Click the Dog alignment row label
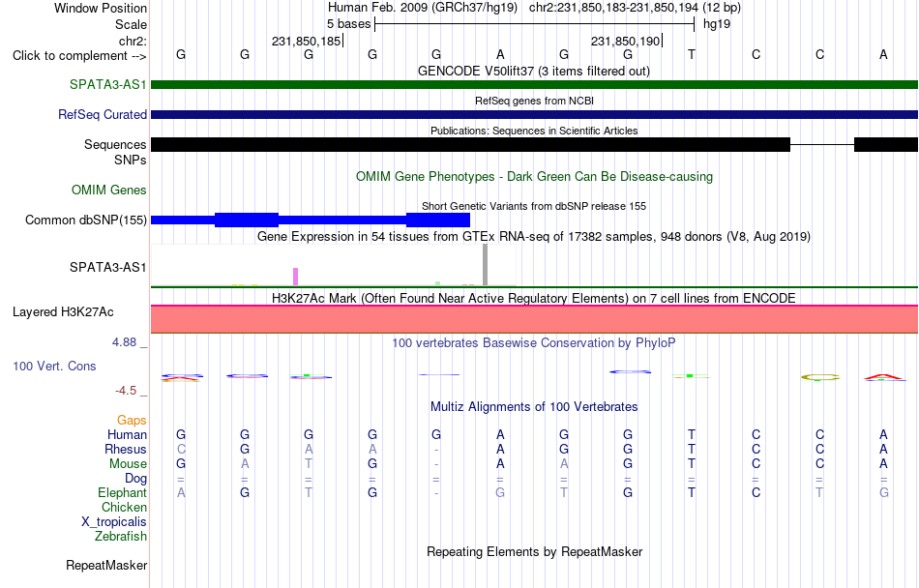The width and height of the screenshot is (919, 588). click(x=135, y=479)
